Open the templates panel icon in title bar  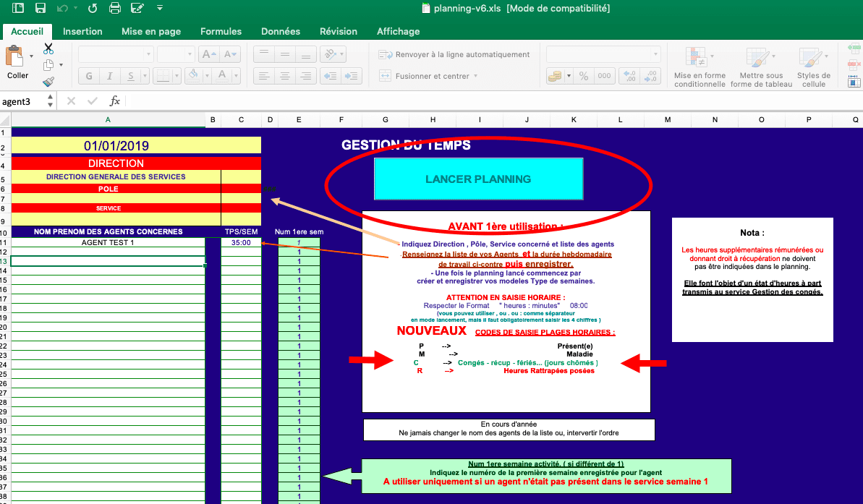tap(18, 8)
